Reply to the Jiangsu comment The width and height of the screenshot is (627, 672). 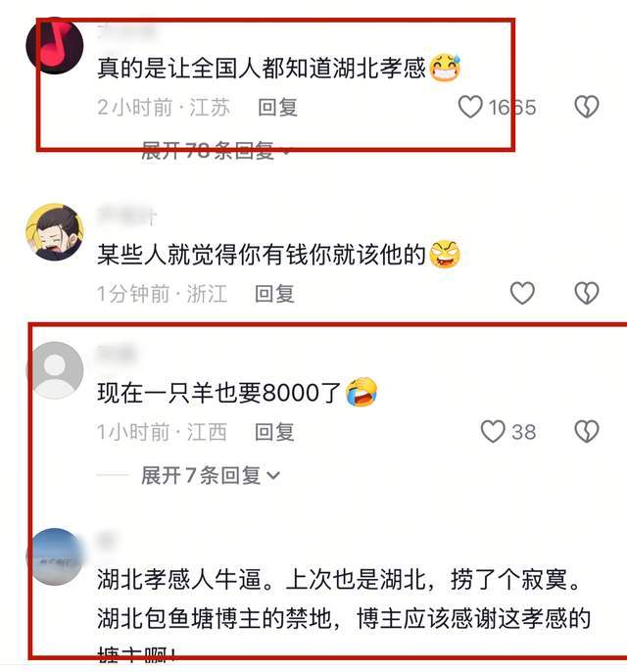click(x=277, y=107)
